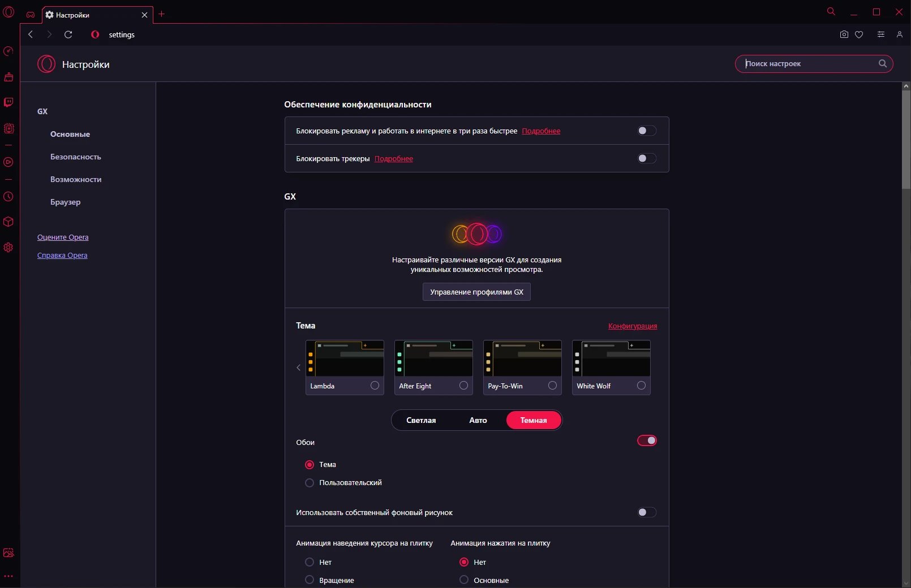The image size is (911, 588).
Task: Open the Безопасность settings section
Action: (76, 157)
